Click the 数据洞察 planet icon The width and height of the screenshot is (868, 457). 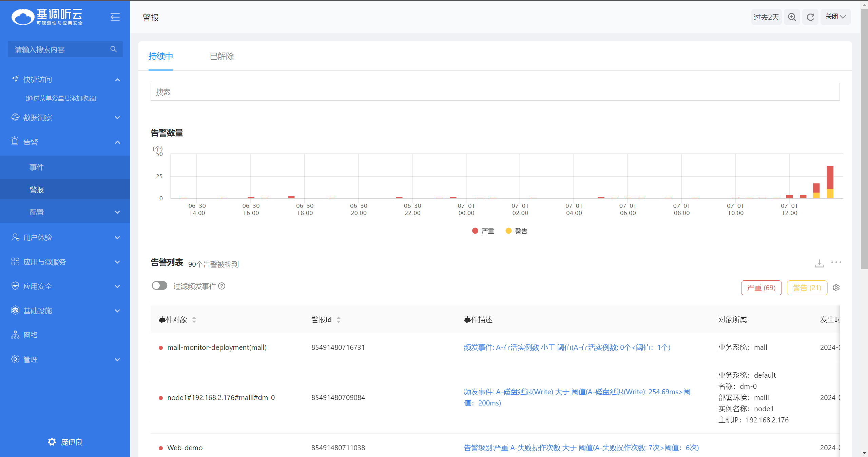click(15, 117)
